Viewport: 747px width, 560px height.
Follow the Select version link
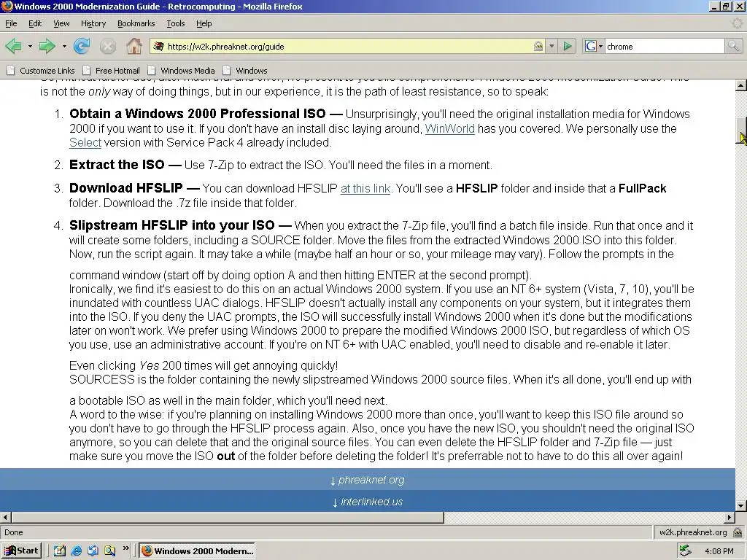pyautogui.click(x=85, y=142)
